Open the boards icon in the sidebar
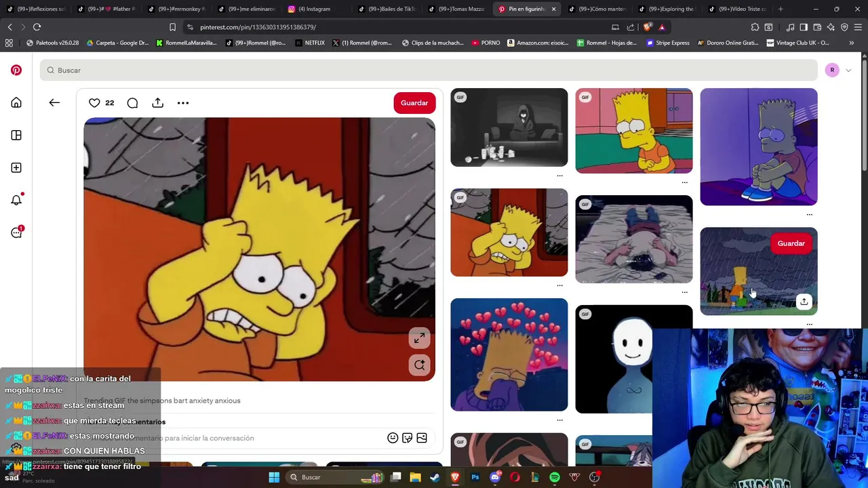The height and width of the screenshot is (488, 868). pyautogui.click(x=16, y=135)
